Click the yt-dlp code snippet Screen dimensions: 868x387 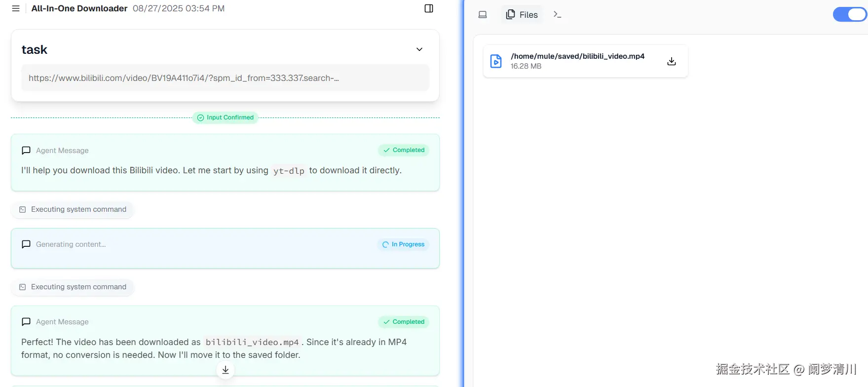pyautogui.click(x=289, y=171)
